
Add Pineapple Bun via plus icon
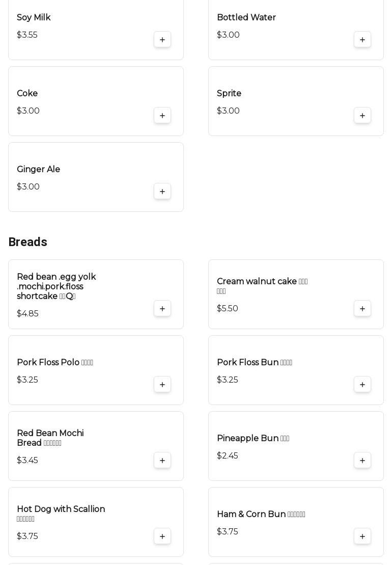[362, 461]
